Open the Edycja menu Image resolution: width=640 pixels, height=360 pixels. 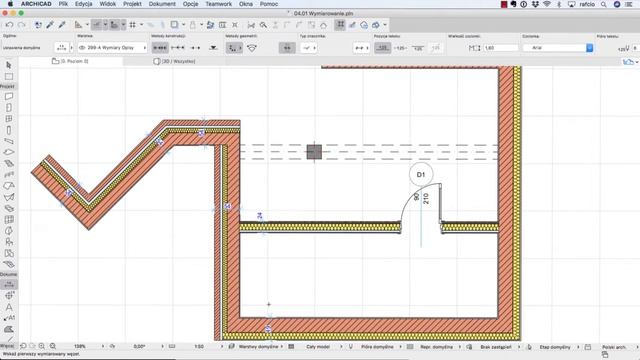[84, 4]
